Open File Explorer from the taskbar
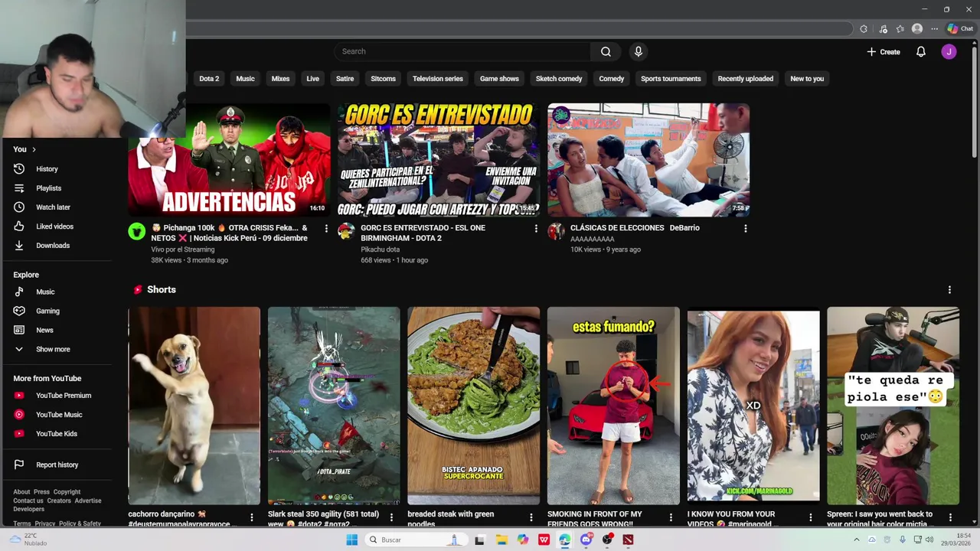980x551 pixels. [x=501, y=540]
